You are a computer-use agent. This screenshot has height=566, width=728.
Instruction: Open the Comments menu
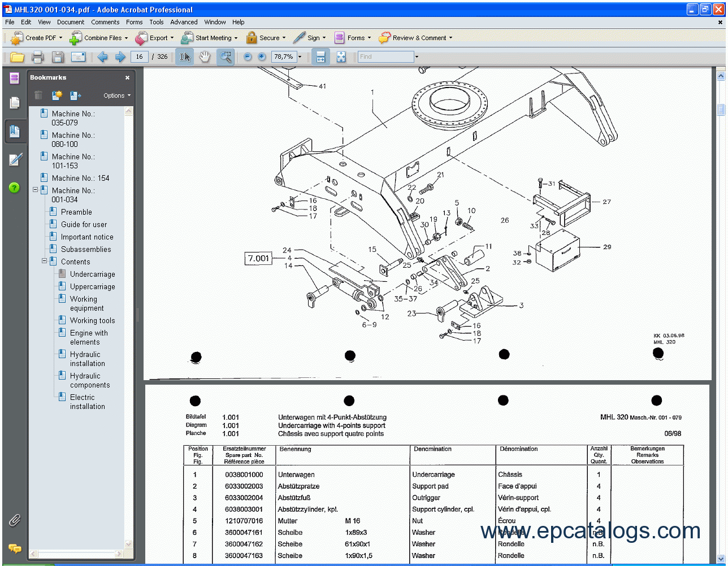click(105, 22)
